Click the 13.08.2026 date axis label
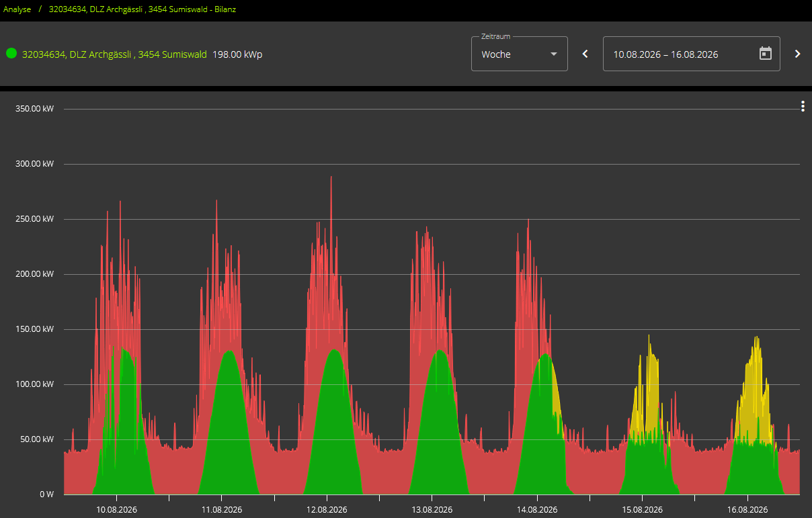 [432, 509]
